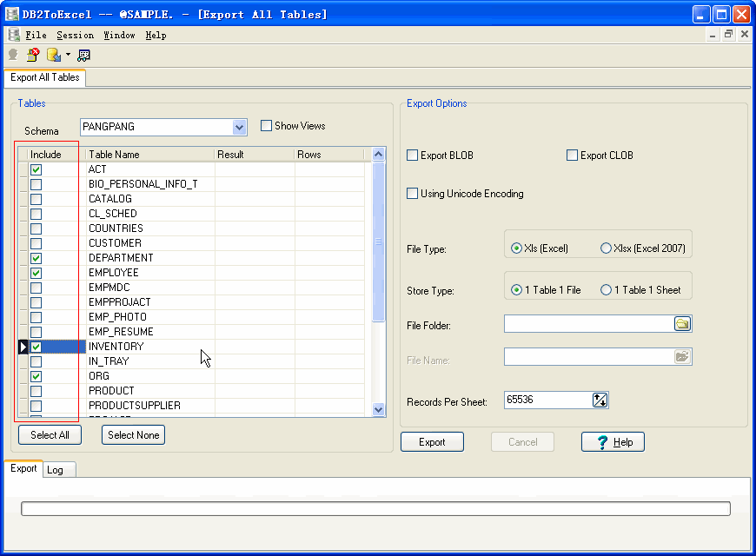Click the export progress bar
The width and height of the screenshot is (756, 556).
pos(375,509)
